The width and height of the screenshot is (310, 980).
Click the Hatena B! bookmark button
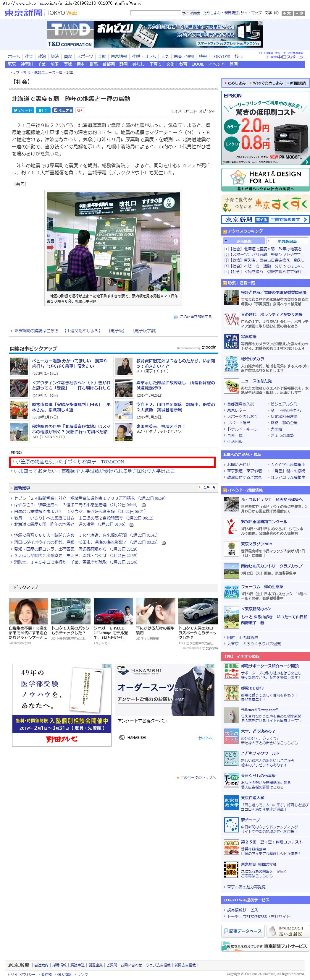(x=43, y=110)
